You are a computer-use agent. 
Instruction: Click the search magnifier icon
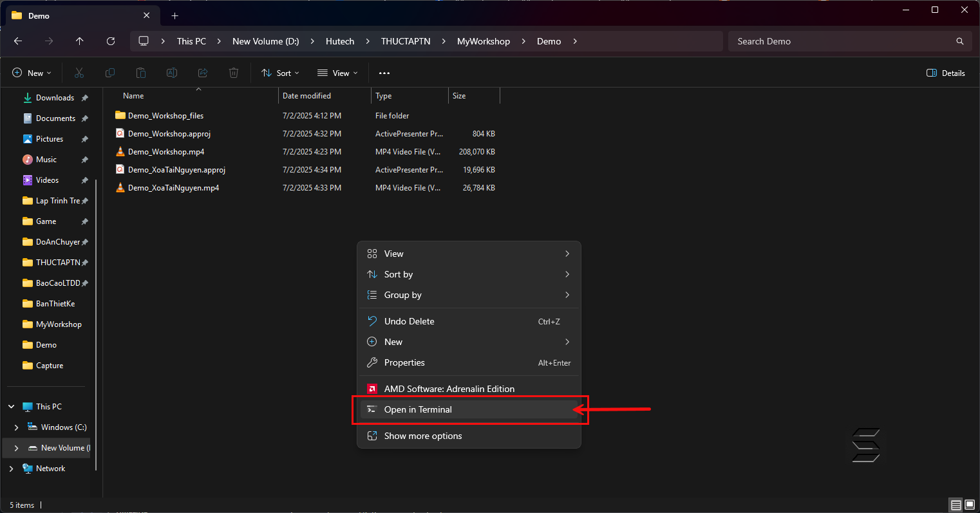(x=960, y=41)
